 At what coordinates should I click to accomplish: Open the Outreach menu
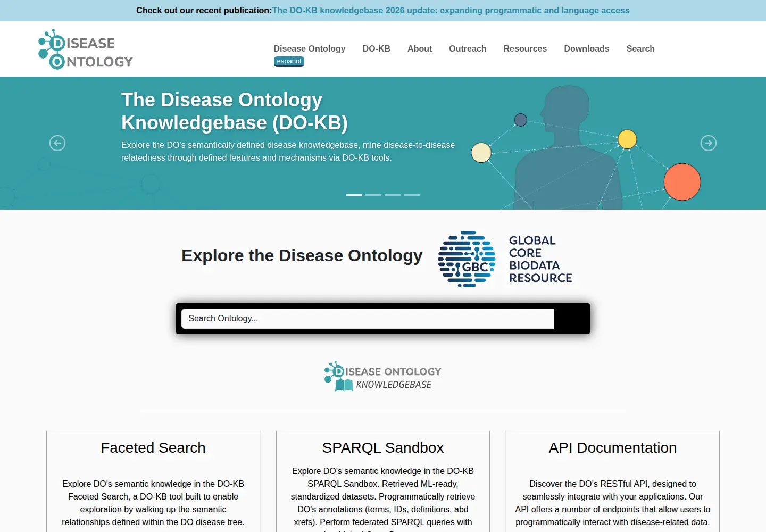(468, 48)
